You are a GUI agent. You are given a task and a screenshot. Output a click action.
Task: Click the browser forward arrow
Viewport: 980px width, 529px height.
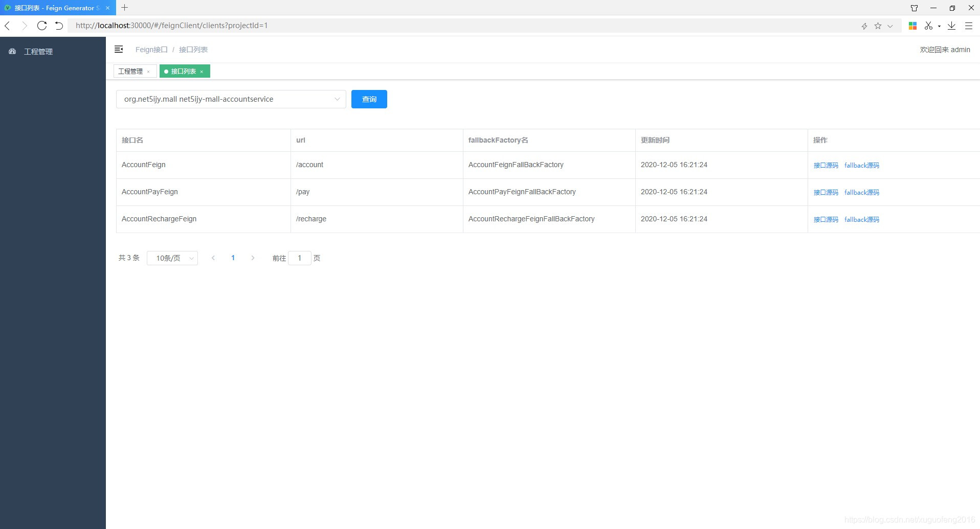[x=24, y=26]
